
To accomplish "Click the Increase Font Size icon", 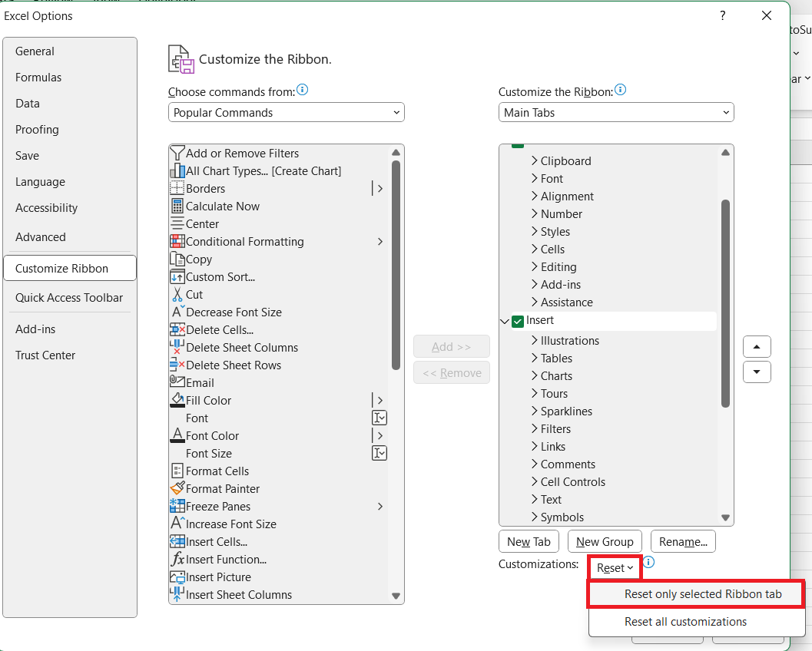I will [x=177, y=524].
